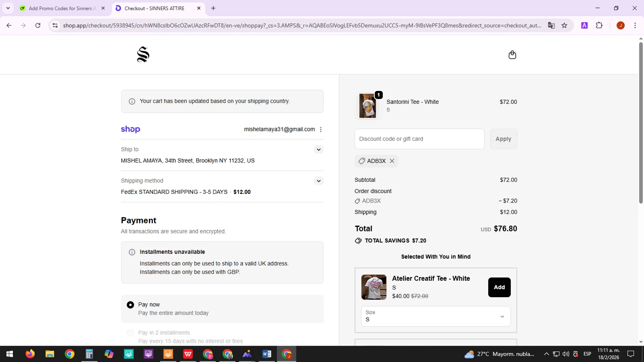This screenshot has height=362, width=644.
Task: Click the Santorini Tee - White product name
Action: [413, 102]
